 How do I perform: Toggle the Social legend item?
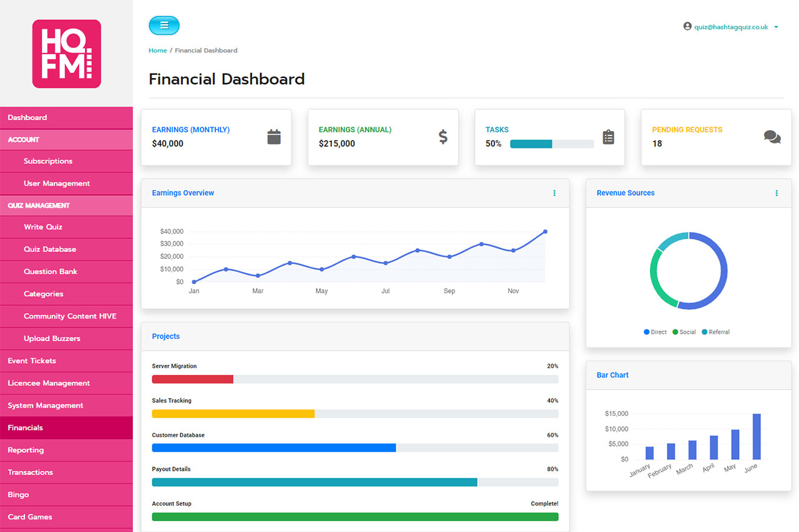pos(684,332)
